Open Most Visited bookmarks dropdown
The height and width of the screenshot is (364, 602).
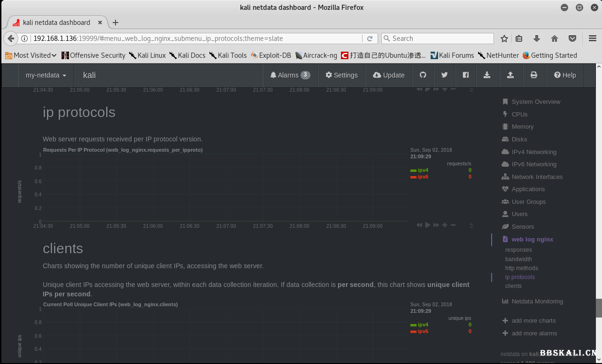31,55
